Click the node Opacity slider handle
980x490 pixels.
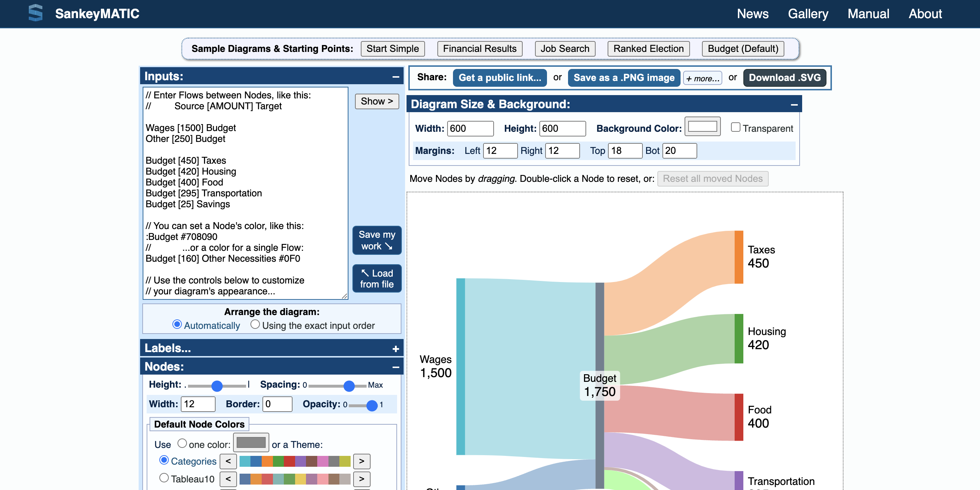click(x=372, y=405)
